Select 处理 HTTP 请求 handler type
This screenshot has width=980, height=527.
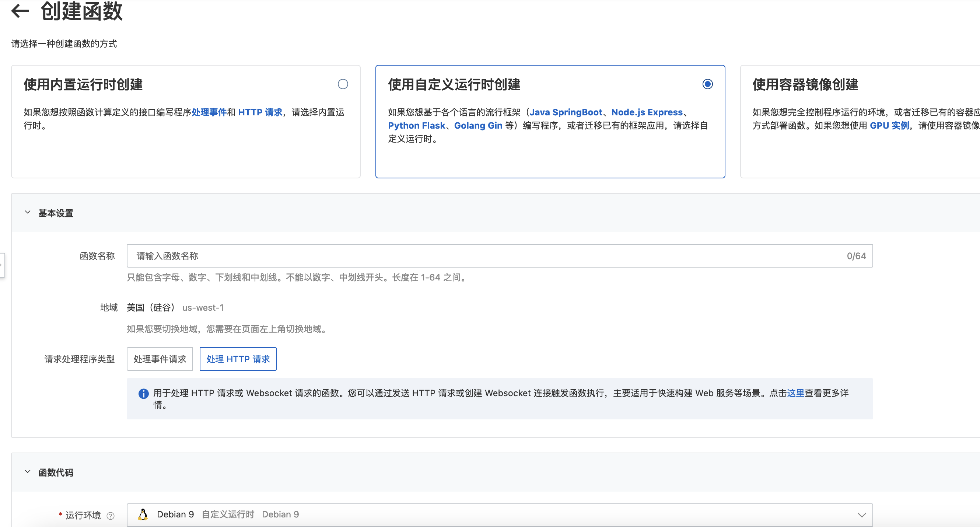click(238, 359)
